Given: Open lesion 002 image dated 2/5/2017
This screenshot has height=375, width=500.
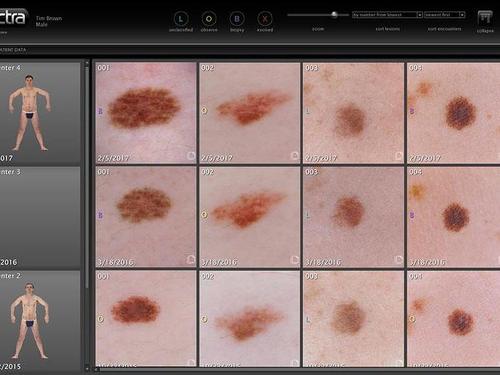Looking at the screenshot, I should (250, 113).
